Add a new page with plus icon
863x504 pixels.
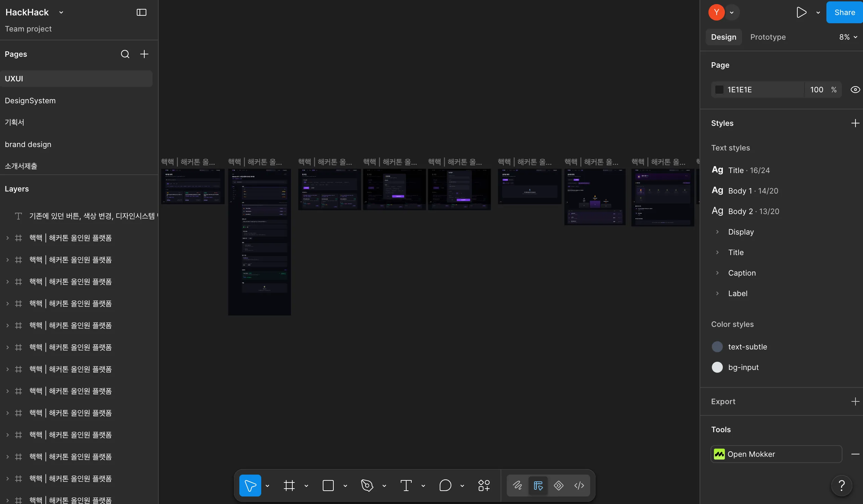pos(144,54)
